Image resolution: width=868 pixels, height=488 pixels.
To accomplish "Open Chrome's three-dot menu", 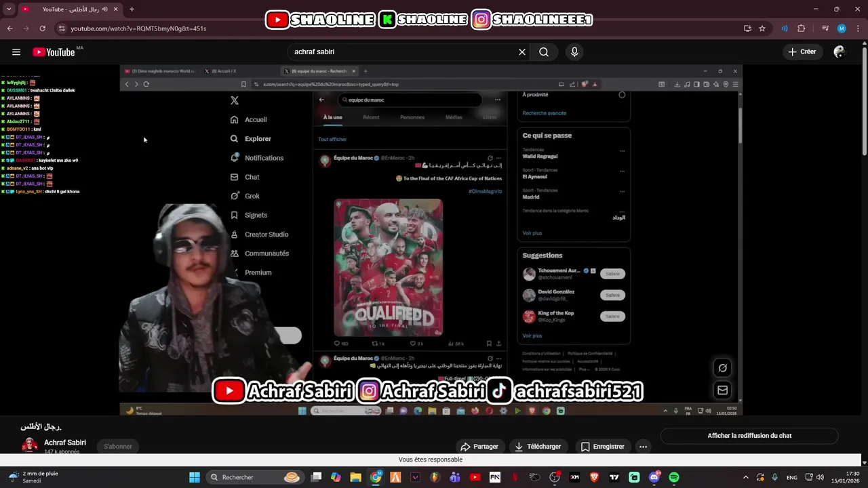I will pos(858,28).
